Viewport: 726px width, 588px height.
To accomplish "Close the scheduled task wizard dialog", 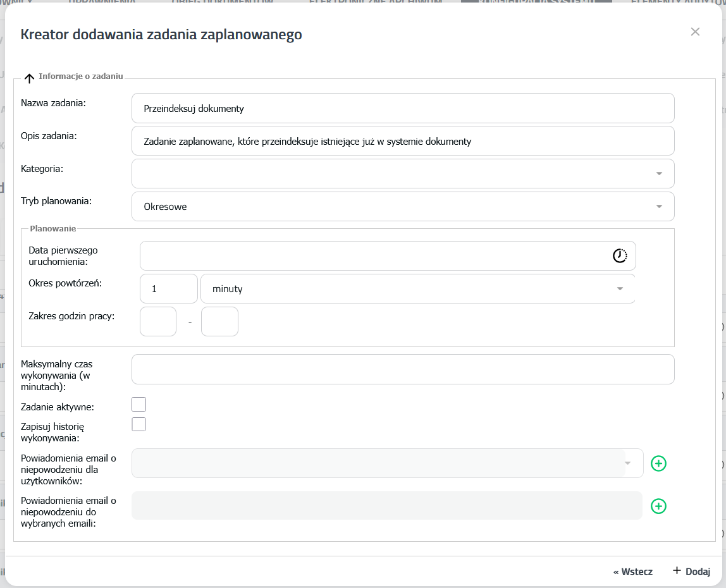I will (x=695, y=32).
